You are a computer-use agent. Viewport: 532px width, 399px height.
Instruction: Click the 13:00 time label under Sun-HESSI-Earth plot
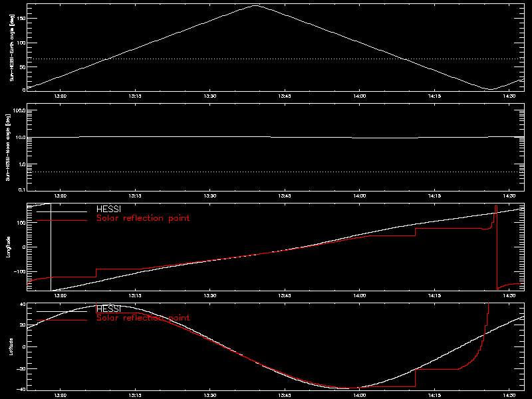tap(61, 96)
